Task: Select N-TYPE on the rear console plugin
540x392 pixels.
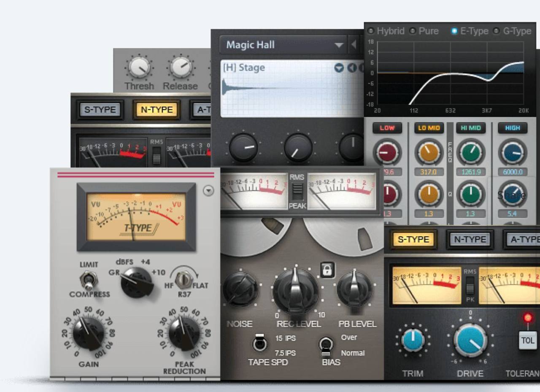Action: pyautogui.click(x=157, y=110)
